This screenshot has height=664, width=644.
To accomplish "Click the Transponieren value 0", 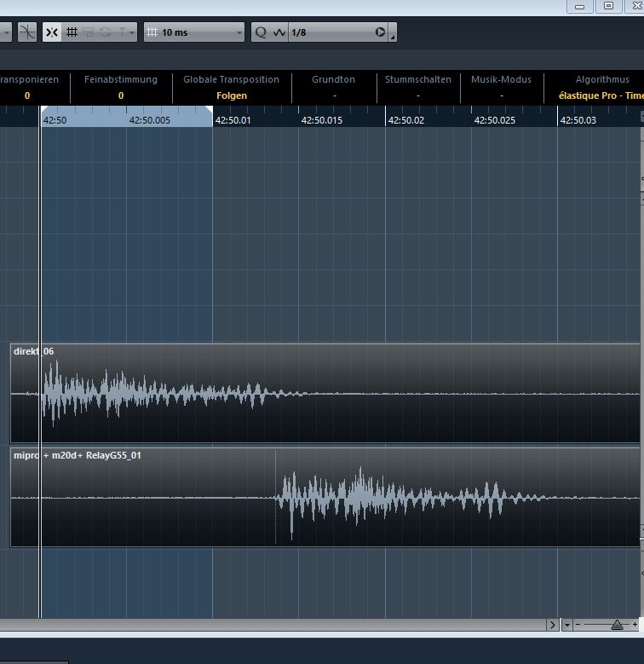I will click(x=27, y=95).
